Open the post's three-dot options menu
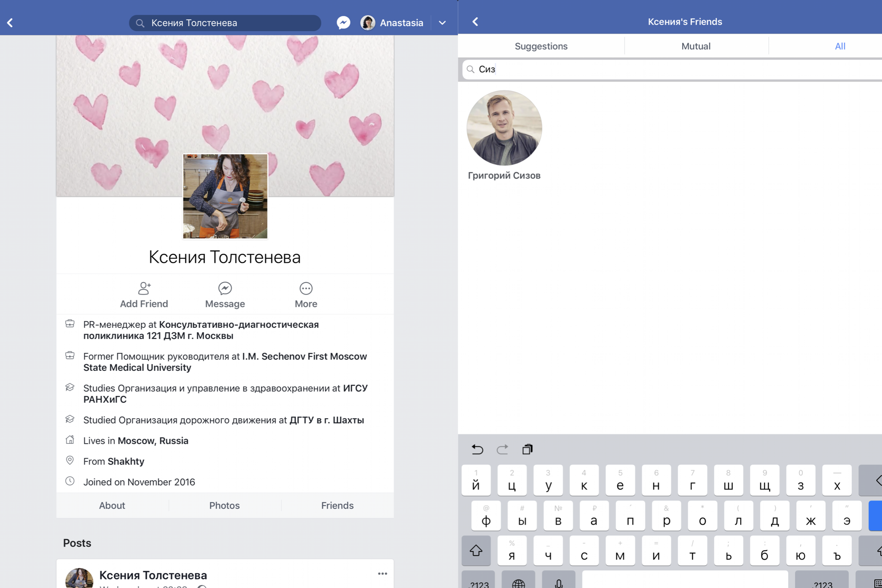Image resolution: width=882 pixels, height=588 pixels. point(382,573)
